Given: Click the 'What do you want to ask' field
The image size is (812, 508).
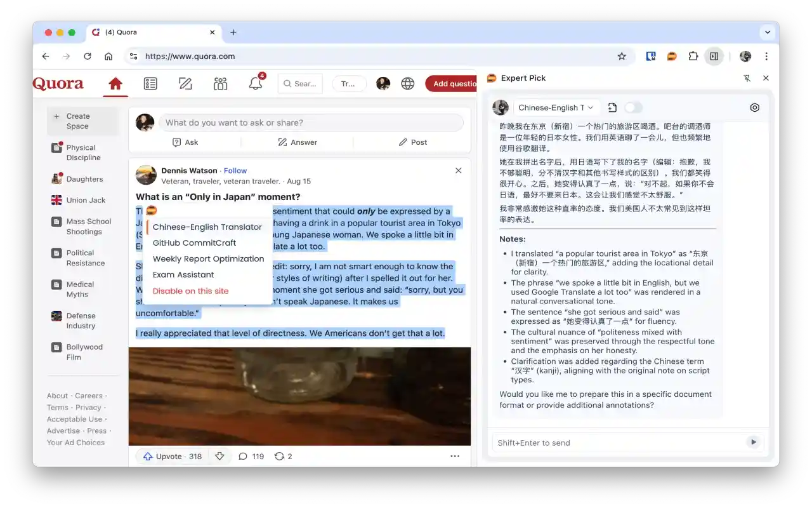Looking at the screenshot, I should click(x=311, y=123).
